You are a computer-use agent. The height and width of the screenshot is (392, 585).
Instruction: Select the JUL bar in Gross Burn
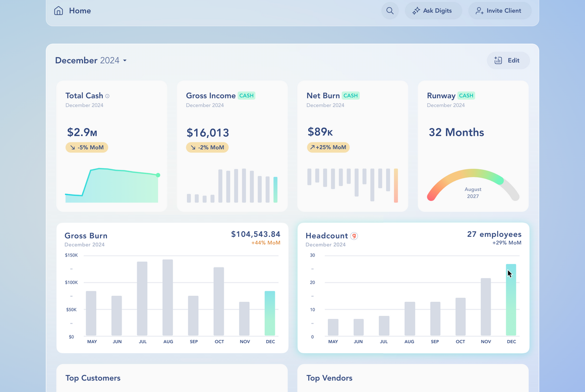(x=142, y=298)
